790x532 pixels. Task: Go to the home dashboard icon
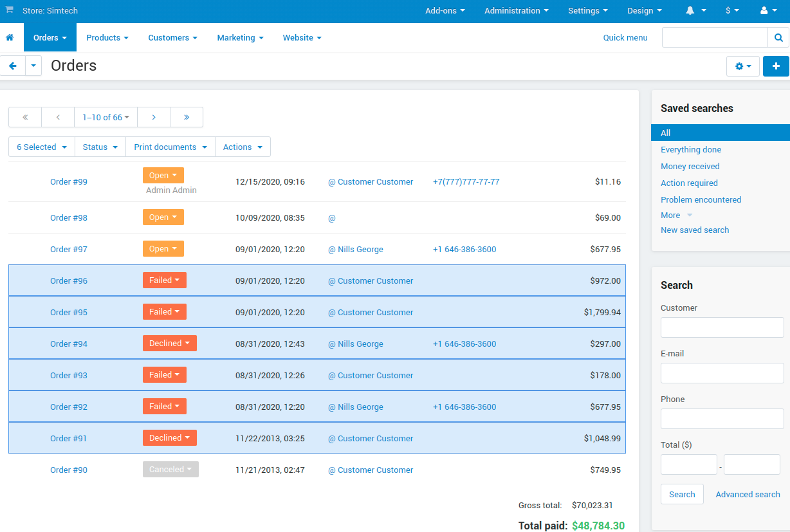coord(10,38)
